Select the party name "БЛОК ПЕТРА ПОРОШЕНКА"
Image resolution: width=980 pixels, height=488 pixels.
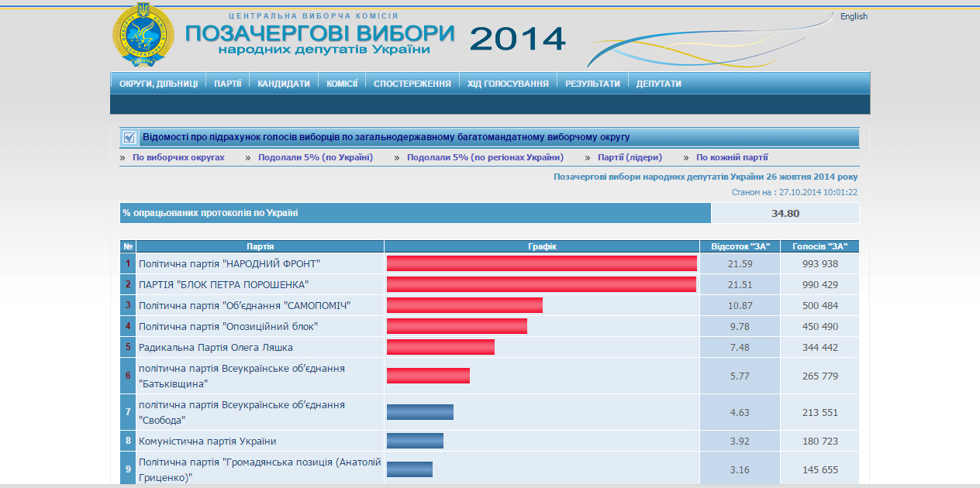(x=224, y=285)
